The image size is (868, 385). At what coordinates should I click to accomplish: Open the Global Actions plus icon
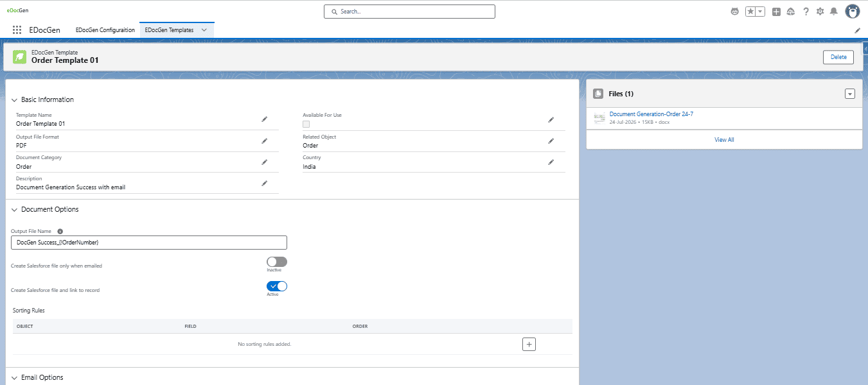(x=776, y=12)
